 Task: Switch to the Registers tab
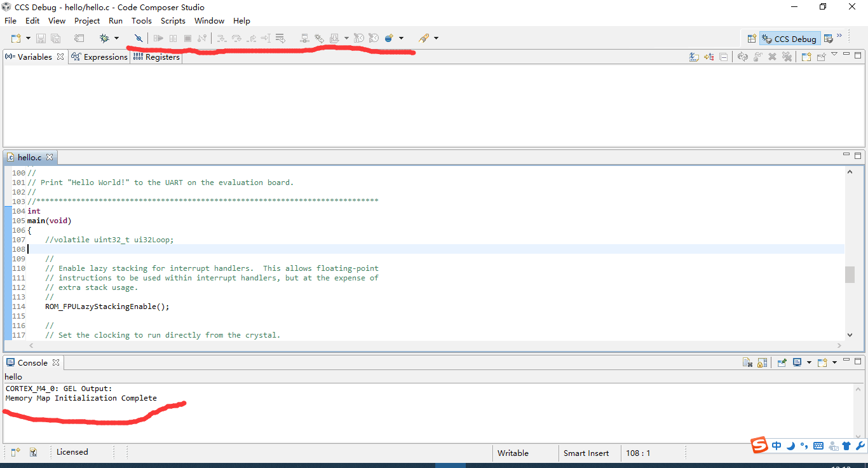(x=156, y=57)
